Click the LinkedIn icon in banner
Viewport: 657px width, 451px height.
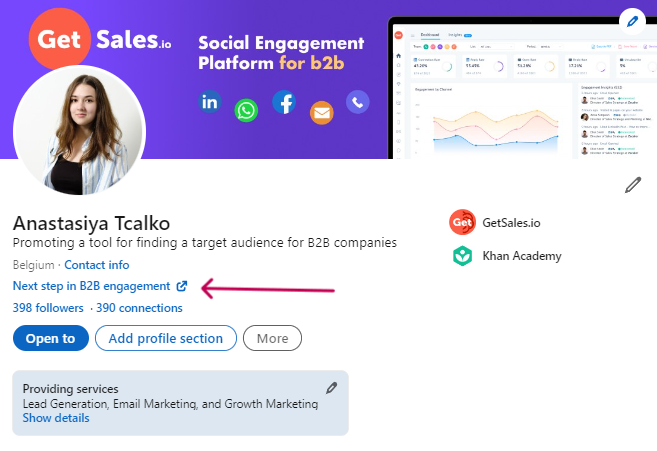pyautogui.click(x=210, y=102)
